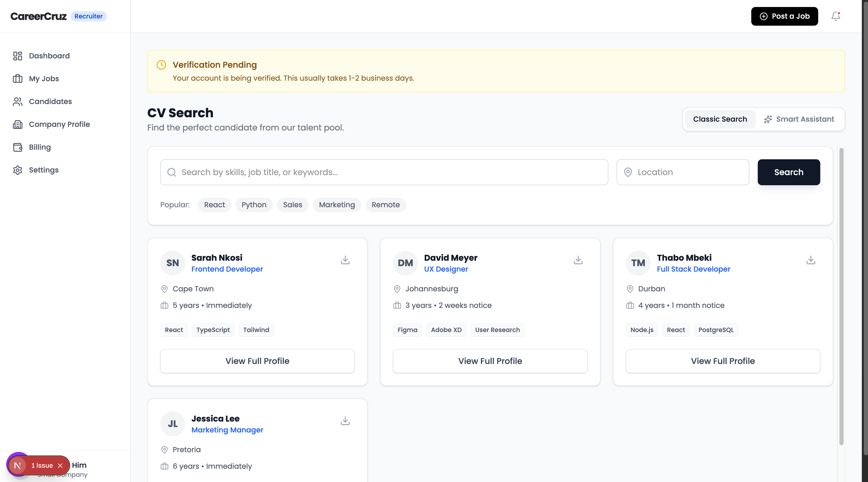Select the Python popular search chip
The image size is (868, 482).
254,205
